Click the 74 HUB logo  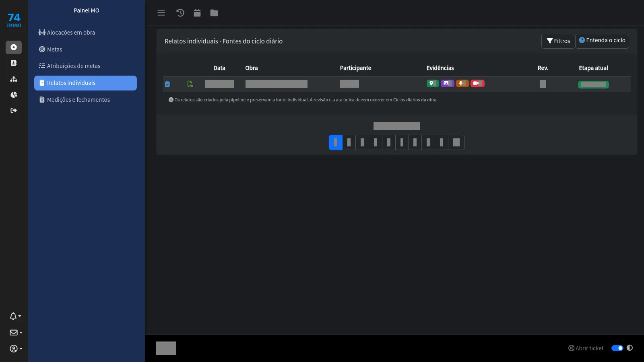14,20
